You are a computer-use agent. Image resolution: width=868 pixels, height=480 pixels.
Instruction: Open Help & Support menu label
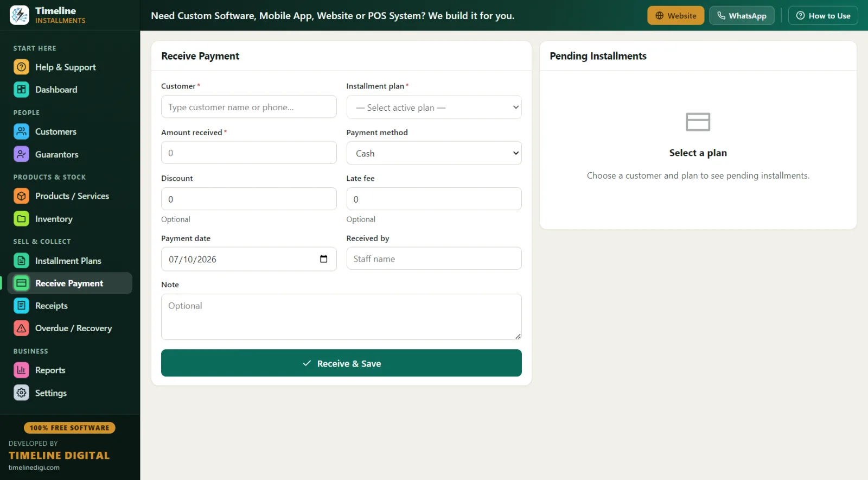pos(66,67)
